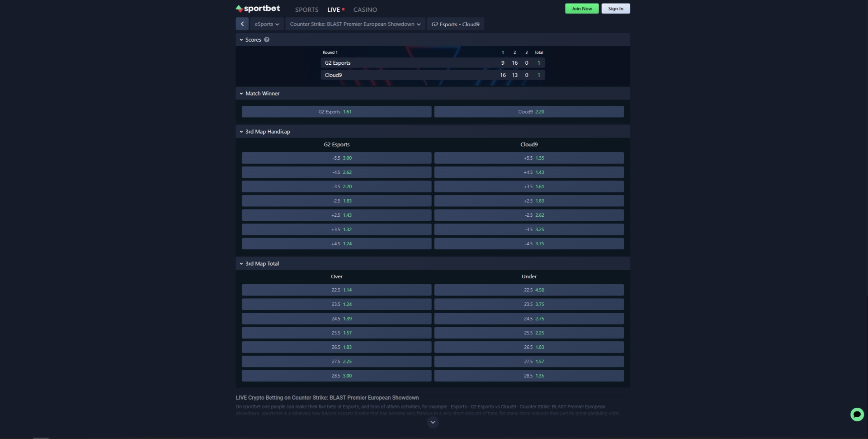Collapse the Scores section
This screenshot has width=868, height=439.
(241, 40)
